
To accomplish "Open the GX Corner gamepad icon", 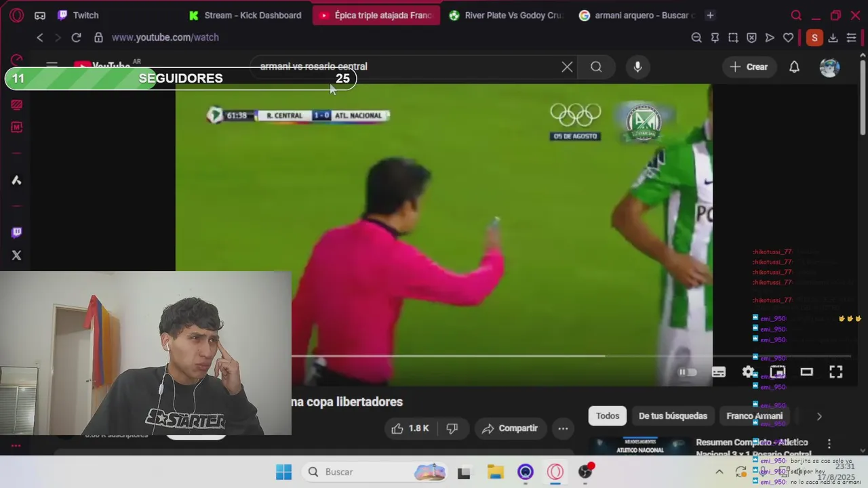I will (x=40, y=15).
